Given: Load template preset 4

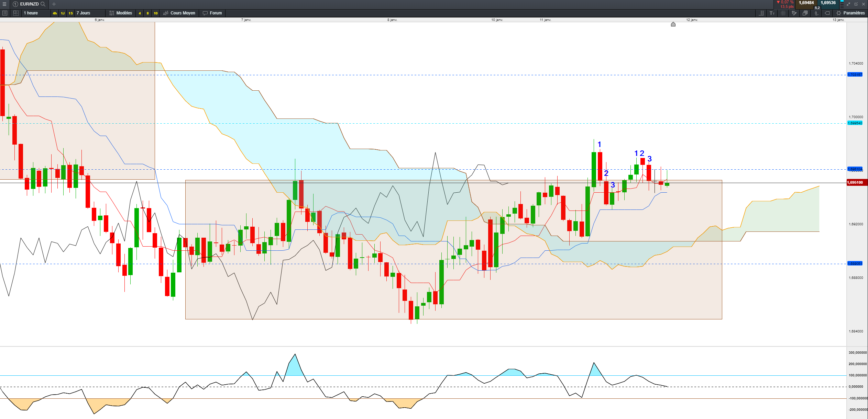Looking at the screenshot, I should pyautogui.click(x=140, y=13).
